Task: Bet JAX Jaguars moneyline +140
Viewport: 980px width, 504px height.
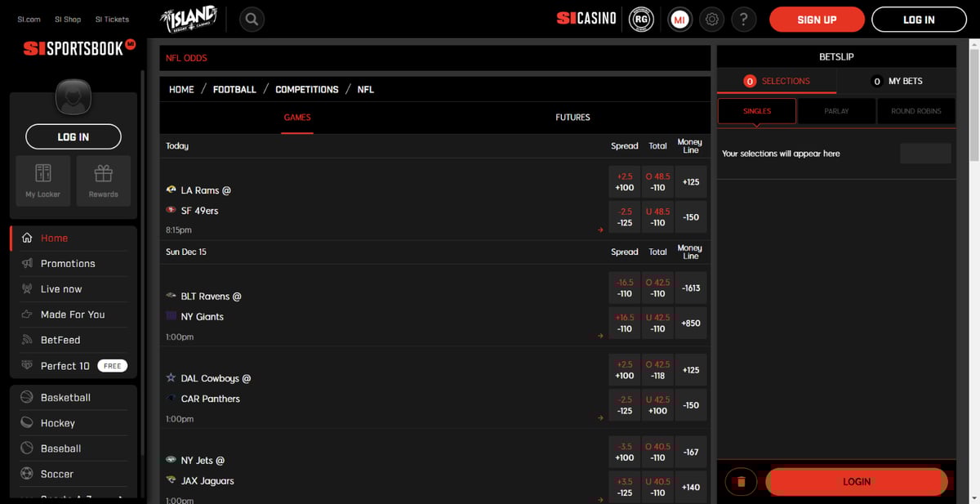Action: 691,487
